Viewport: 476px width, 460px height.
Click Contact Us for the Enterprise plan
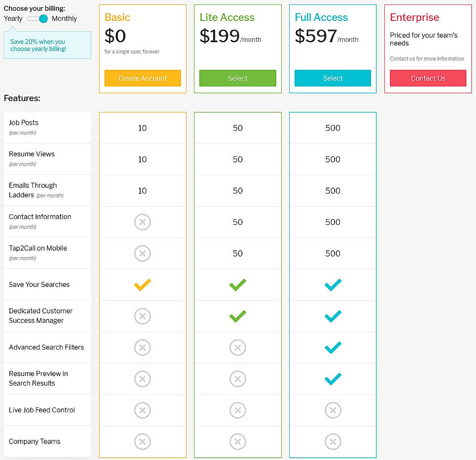click(428, 78)
